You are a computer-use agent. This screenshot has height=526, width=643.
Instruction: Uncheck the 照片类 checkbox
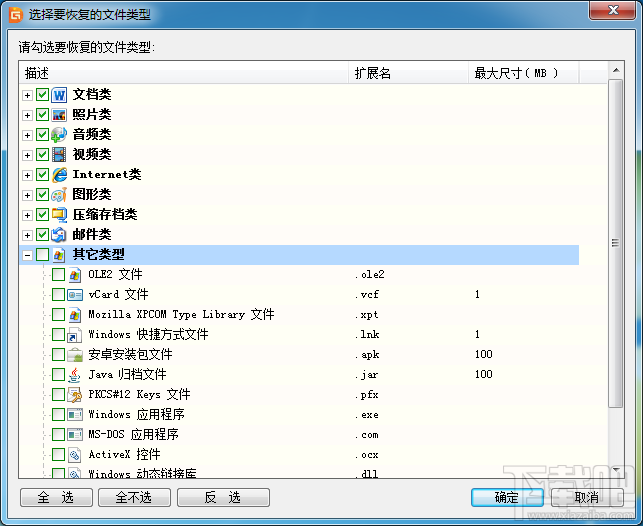pos(42,115)
